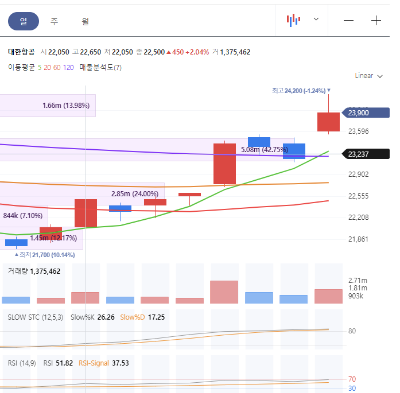Switch to monthly (월) chart tab

(85, 21)
